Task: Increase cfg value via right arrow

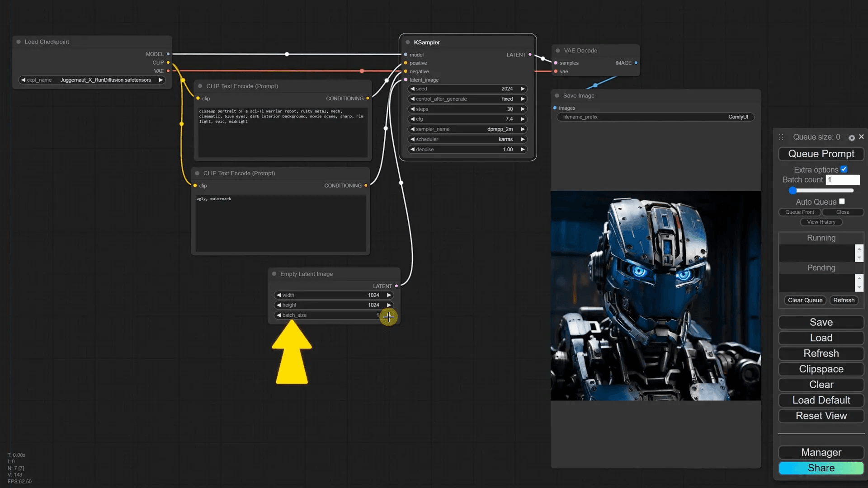Action: 523,119
